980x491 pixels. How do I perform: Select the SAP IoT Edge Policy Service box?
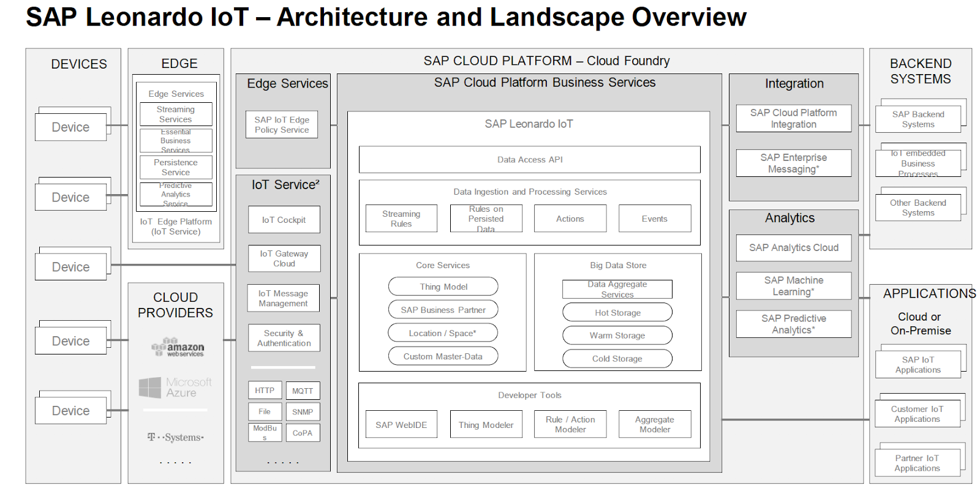point(282,125)
